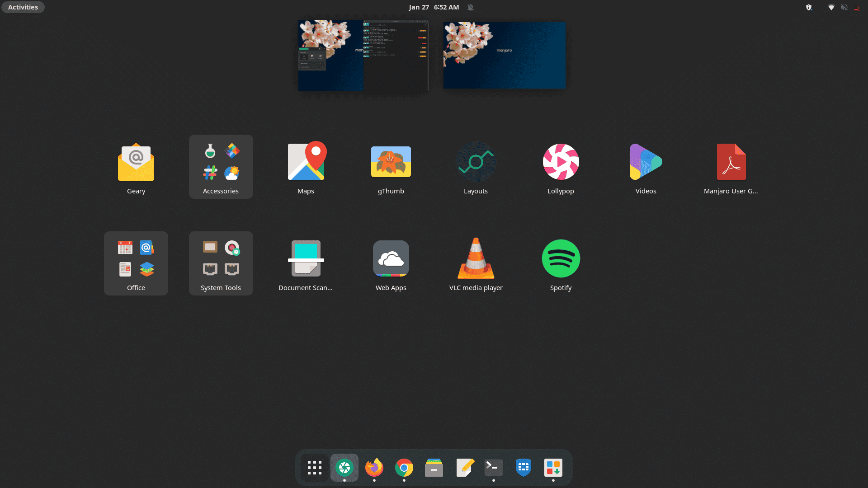Click the Firefox browser icon in dock
868x488 pixels.
pyautogui.click(x=374, y=467)
